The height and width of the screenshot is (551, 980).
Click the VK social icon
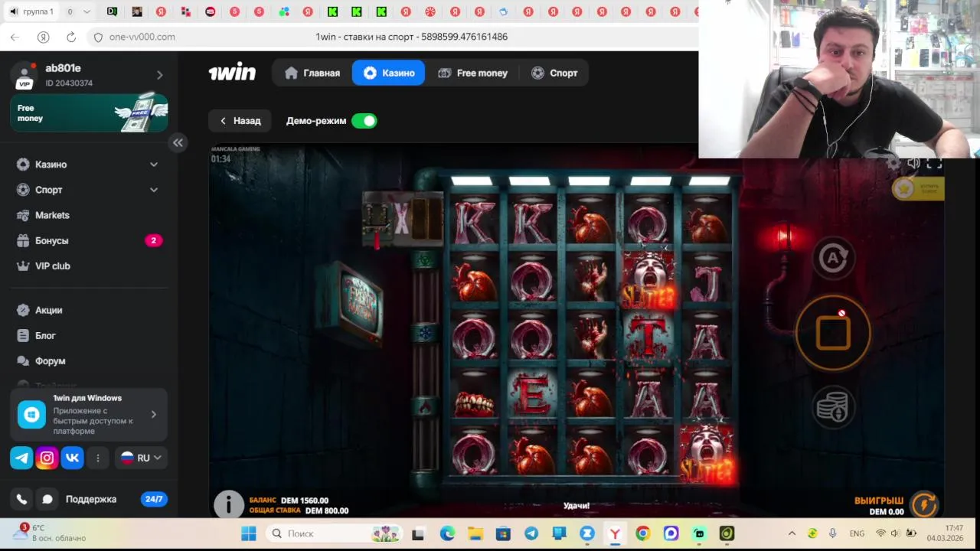[72, 458]
